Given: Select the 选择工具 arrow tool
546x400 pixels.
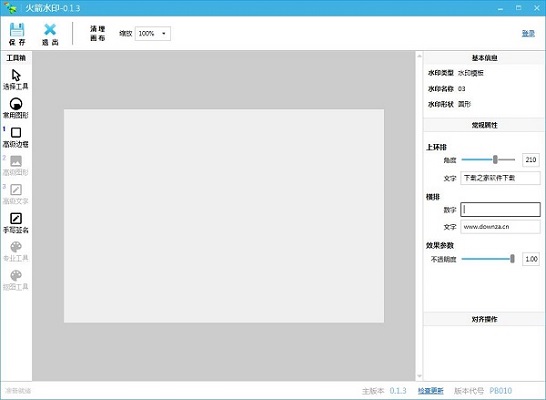Looking at the screenshot, I should pyautogui.click(x=16, y=75).
